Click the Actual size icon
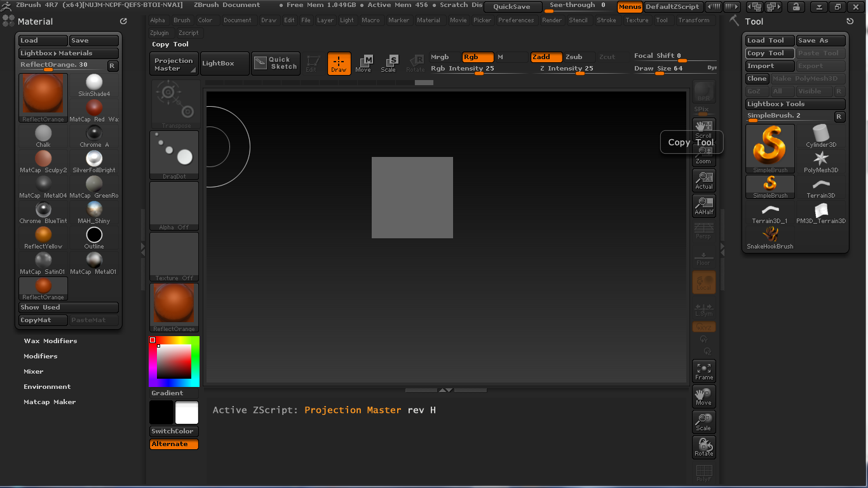The image size is (868, 488). tap(703, 180)
